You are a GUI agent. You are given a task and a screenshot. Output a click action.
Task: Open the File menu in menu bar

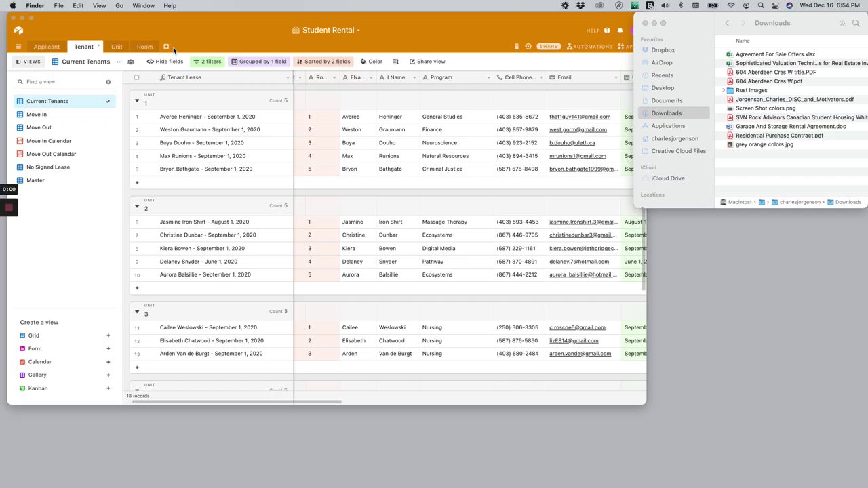pos(59,5)
